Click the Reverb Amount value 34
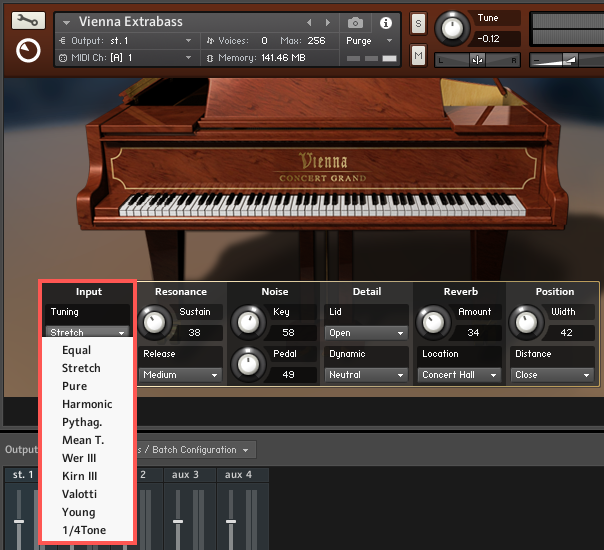Image resolution: width=604 pixels, height=550 pixels. point(473,332)
